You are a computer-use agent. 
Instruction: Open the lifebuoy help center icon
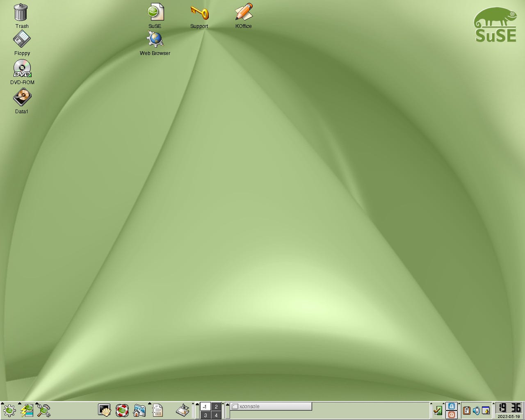coord(122,410)
